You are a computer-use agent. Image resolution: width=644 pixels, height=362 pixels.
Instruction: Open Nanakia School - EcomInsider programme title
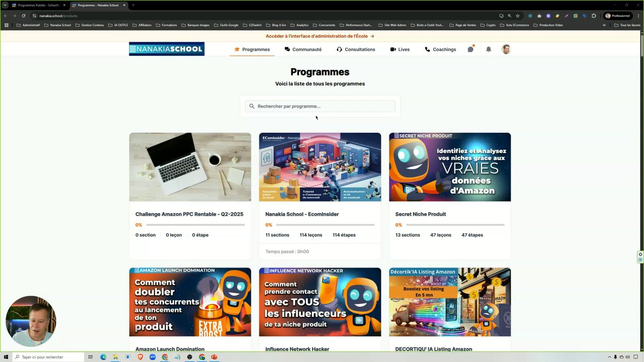tap(302, 214)
